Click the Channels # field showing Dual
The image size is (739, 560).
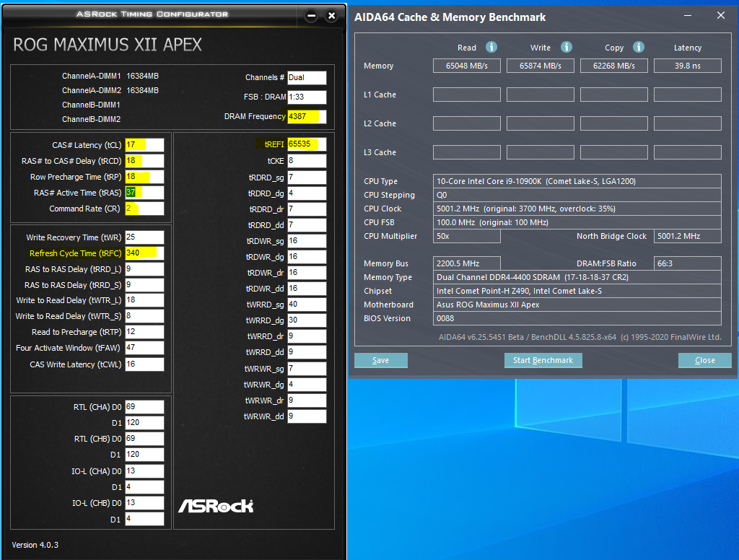click(307, 77)
